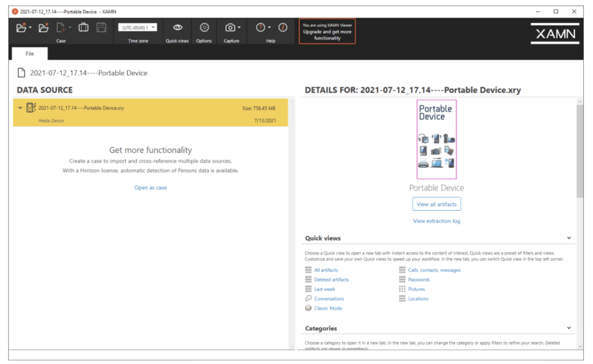Open the dropdown arrow next to open file
This screenshot has height=364, width=593.
point(30,28)
